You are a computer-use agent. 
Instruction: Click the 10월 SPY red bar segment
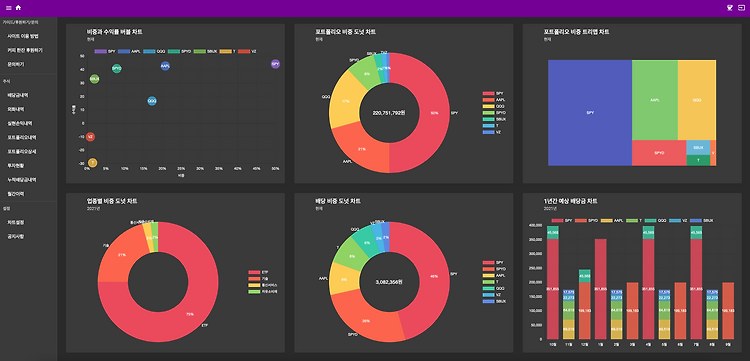click(553, 289)
